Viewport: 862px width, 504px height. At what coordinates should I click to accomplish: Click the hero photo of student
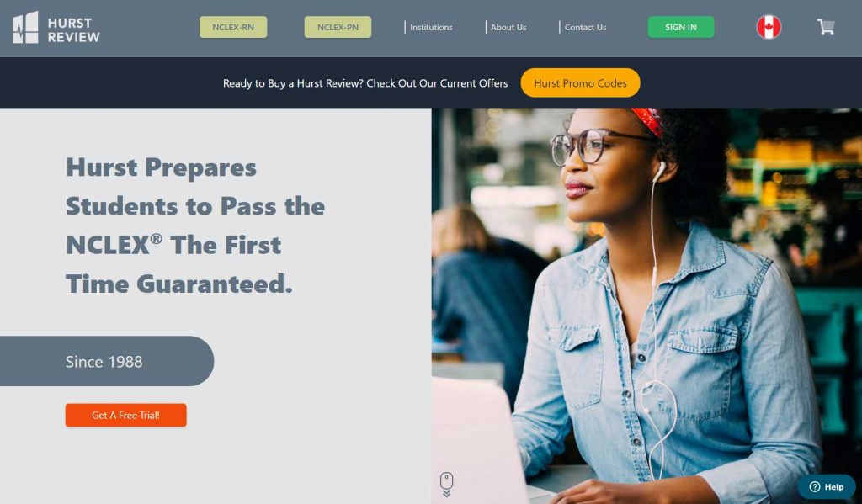[646, 305]
